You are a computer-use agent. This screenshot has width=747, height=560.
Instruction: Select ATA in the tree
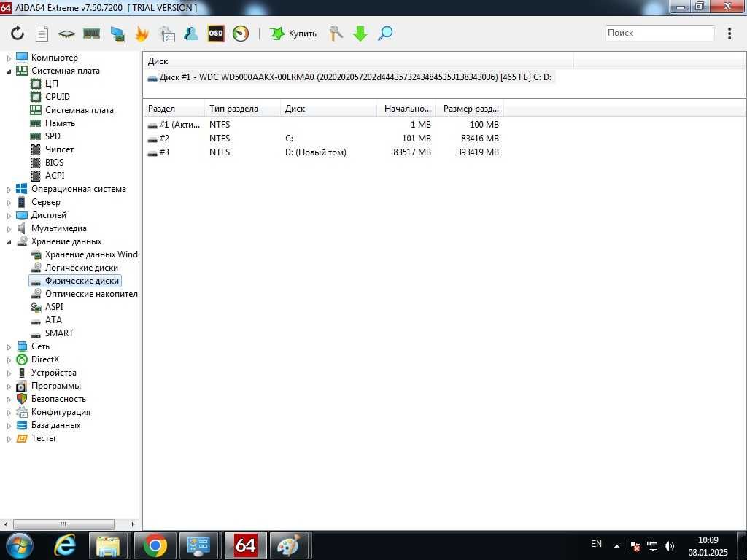(53, 320)
